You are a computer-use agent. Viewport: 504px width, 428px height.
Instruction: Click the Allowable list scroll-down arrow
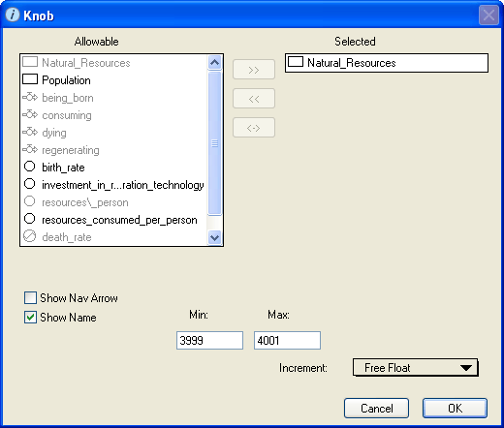pos(214,238)
